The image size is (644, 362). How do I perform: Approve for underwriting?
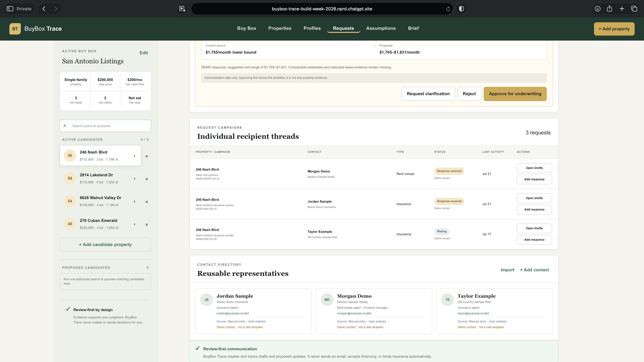pyautogui.click(x=515, y=94)
